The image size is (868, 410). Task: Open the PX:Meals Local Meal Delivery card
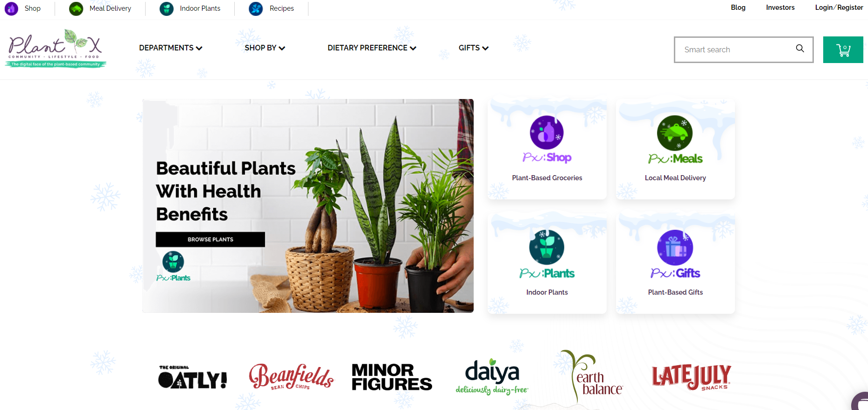tap(675, 149)
